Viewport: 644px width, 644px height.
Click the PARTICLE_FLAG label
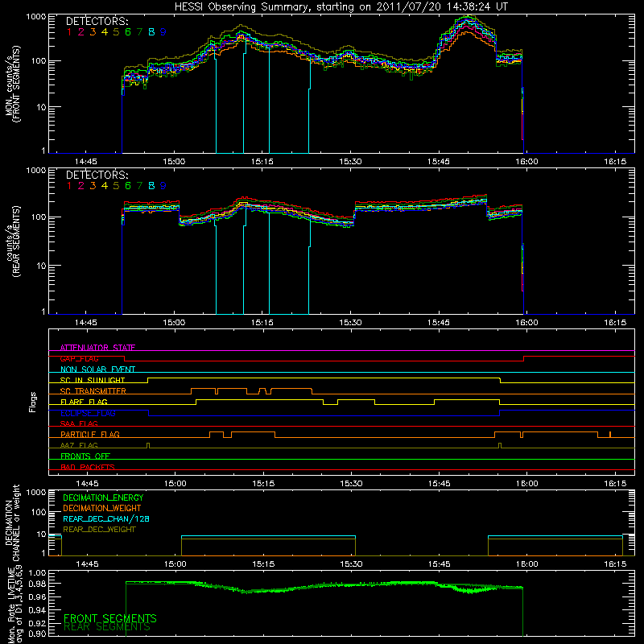click(90, 434)
